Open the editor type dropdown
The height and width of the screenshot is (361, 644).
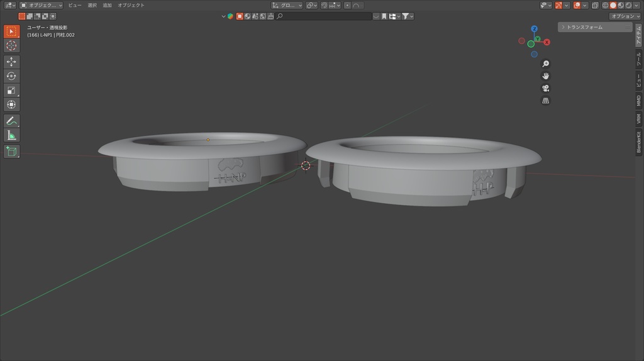pos(10,5)
